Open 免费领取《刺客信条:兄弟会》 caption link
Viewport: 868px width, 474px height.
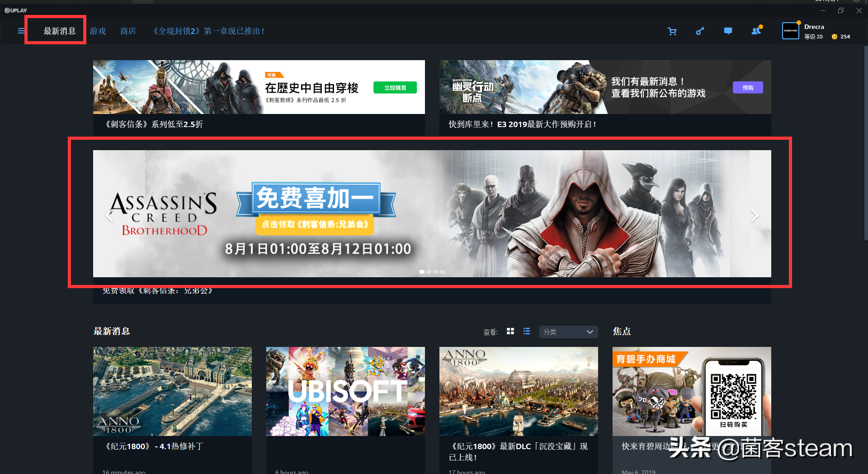(157, 290)
